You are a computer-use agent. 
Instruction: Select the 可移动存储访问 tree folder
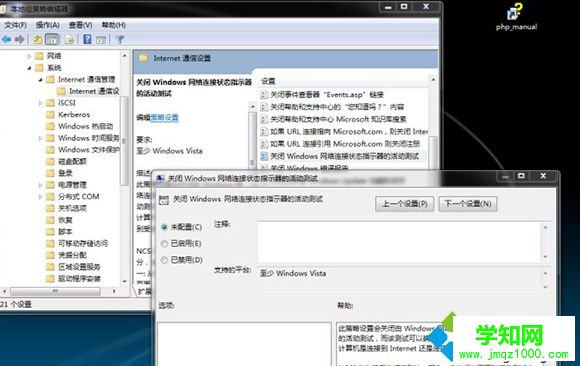tap(83, 244)
